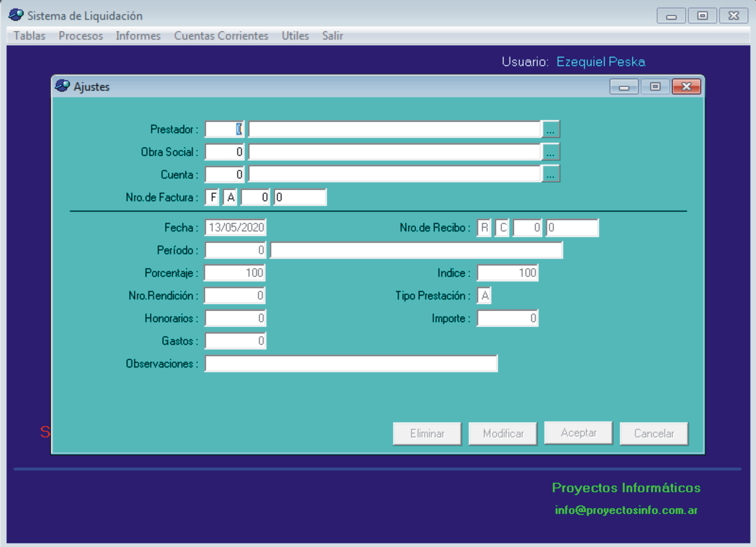Click the Nro.de Factura 'A' letter box
756x547 pixels.
230,197
